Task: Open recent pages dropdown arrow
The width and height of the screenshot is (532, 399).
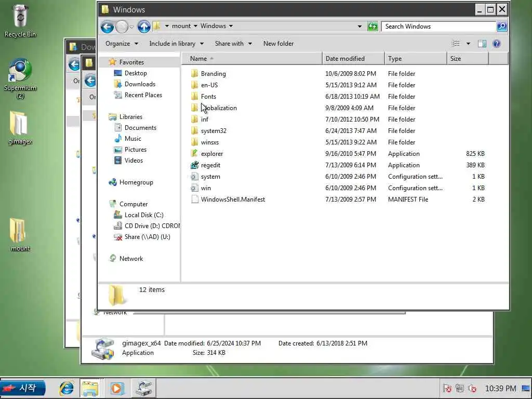Action: click(x=131, y=27)
